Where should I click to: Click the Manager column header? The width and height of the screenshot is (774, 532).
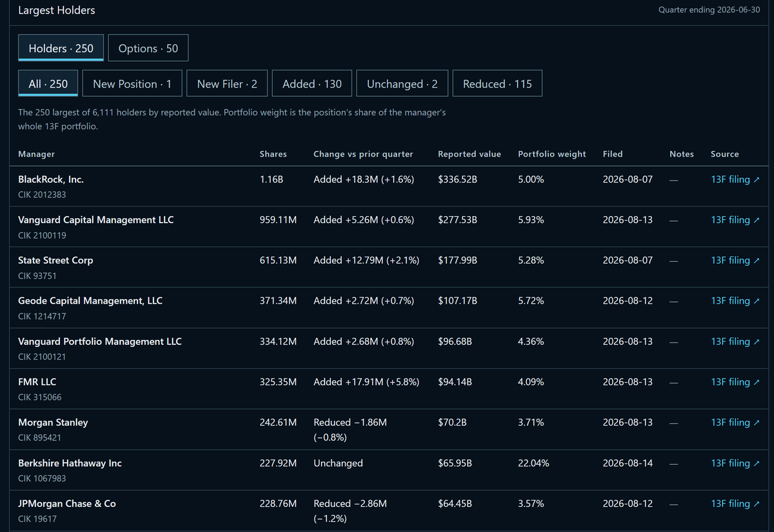pyautogui.click(x=36, y=154)
